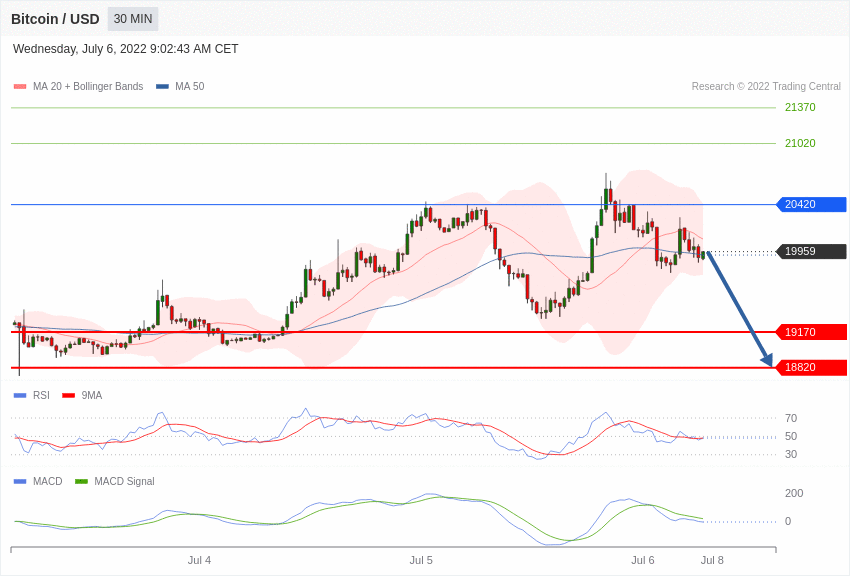
Task: Click the 30 MIN timeframe badge
Action: (x=133, y=19)
